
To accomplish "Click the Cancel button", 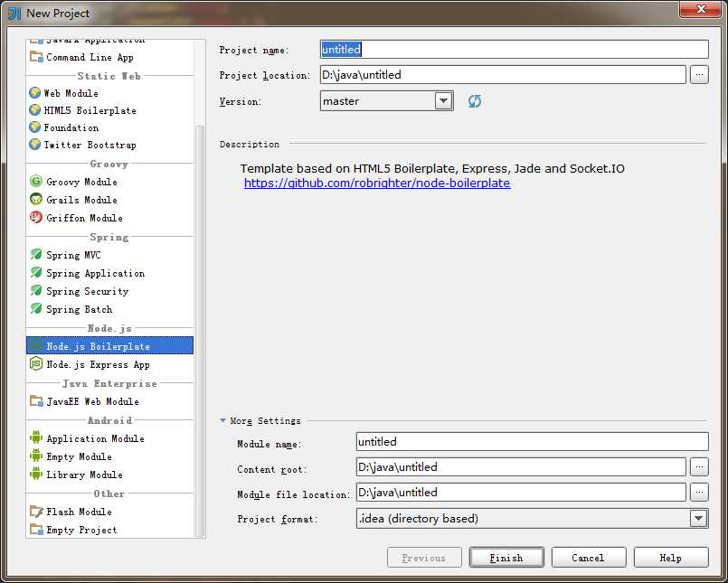I will (x=589, y=558).
